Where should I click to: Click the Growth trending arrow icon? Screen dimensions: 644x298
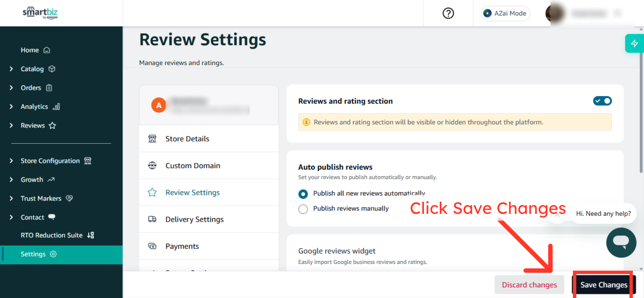[51, 180]
